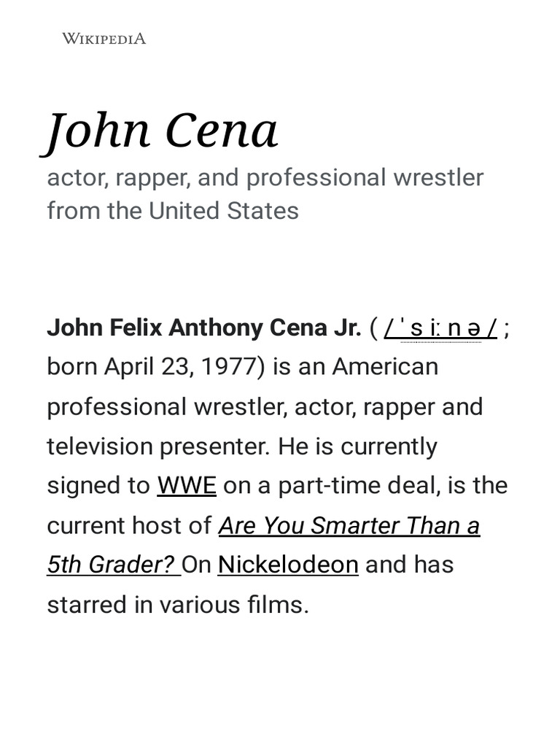Viewport: 560px width, 747px height.
Task: Click the 'John Cena' page title
Action: [x=162, y=131]
